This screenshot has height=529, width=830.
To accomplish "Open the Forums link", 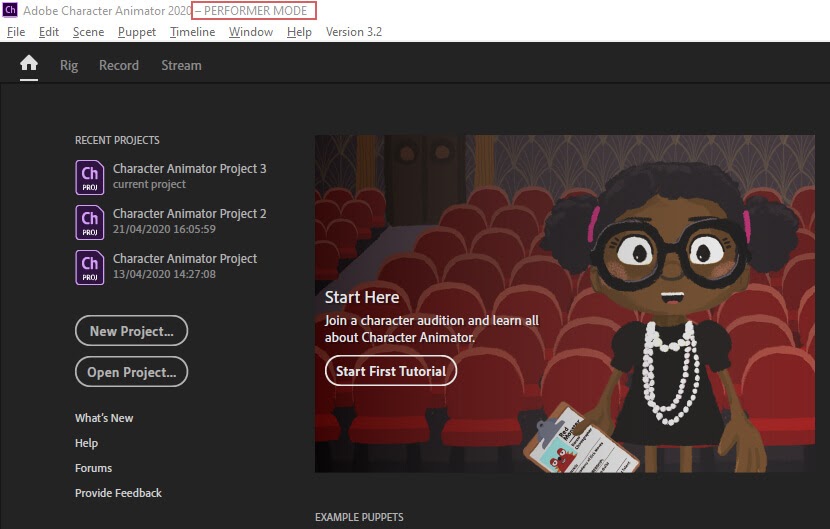I will [x=93, y=468].
